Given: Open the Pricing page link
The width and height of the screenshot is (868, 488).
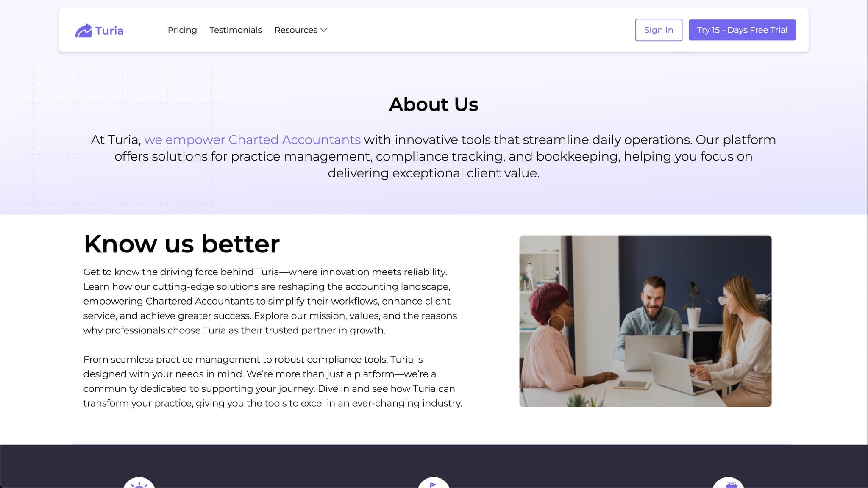Looking at the screenshot, I should [182, 30].
